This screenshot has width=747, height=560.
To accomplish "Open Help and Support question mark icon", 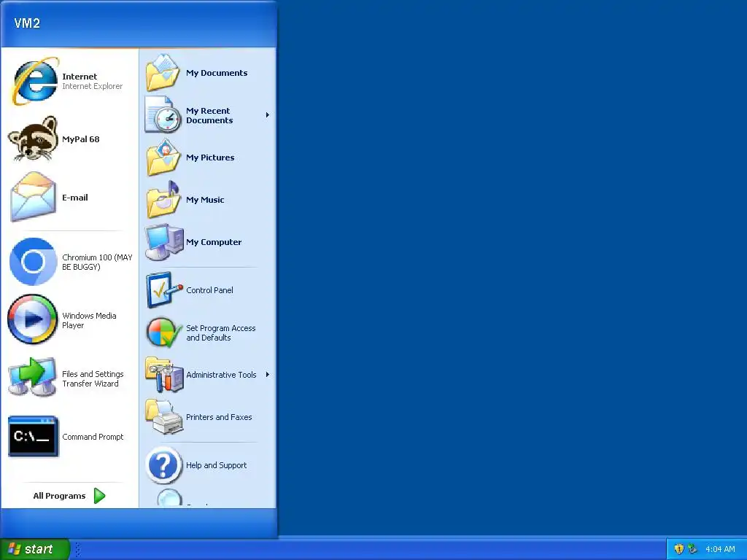I will [163, 465].
